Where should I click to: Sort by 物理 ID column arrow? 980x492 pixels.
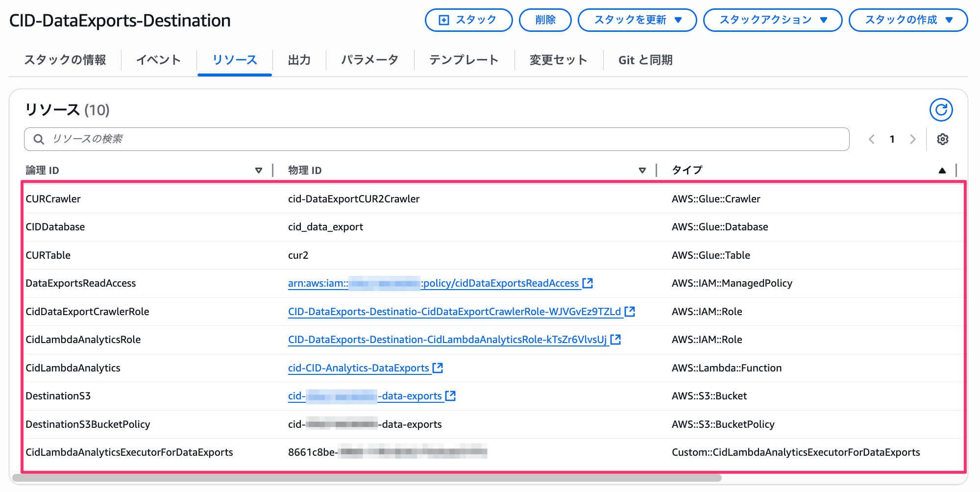(642, 171)
